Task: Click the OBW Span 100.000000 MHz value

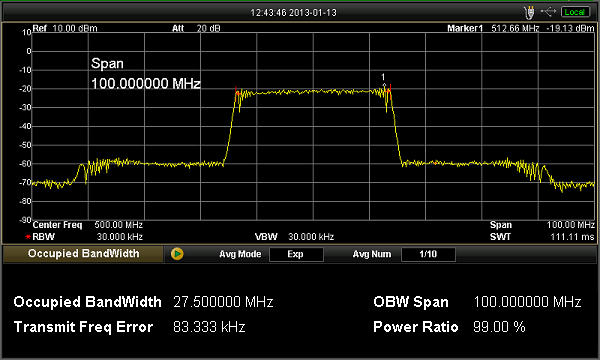Action: coord(527,302)
